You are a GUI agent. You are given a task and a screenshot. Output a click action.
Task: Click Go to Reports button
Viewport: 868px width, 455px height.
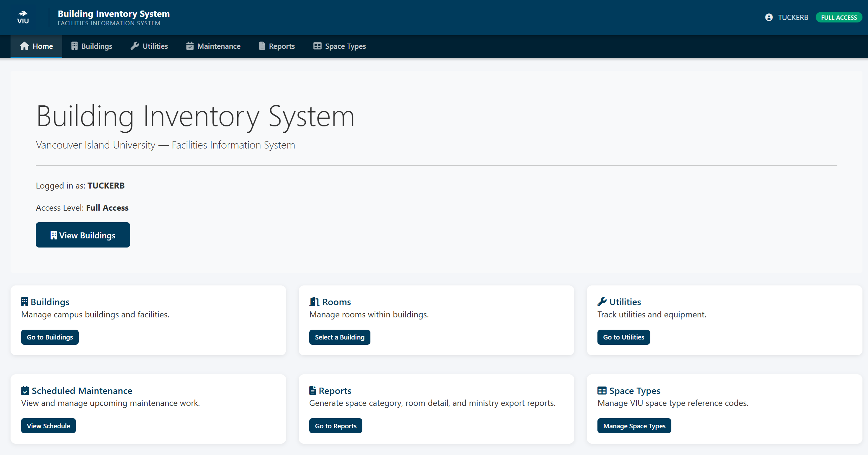pyautogui.click(x=335, y=426)
